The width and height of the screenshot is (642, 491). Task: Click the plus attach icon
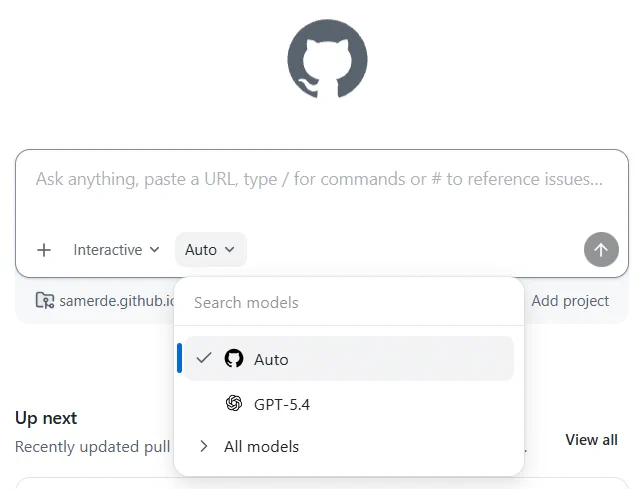[44, 250]
